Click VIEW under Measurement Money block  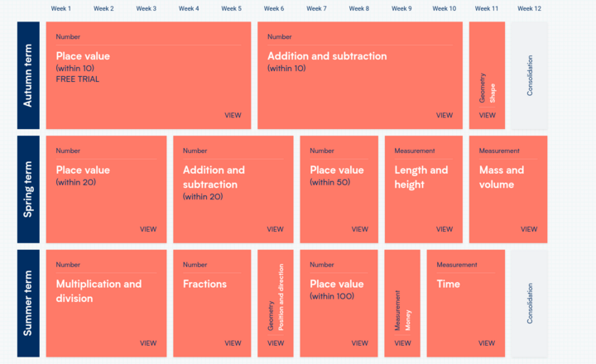pos(402,342)
